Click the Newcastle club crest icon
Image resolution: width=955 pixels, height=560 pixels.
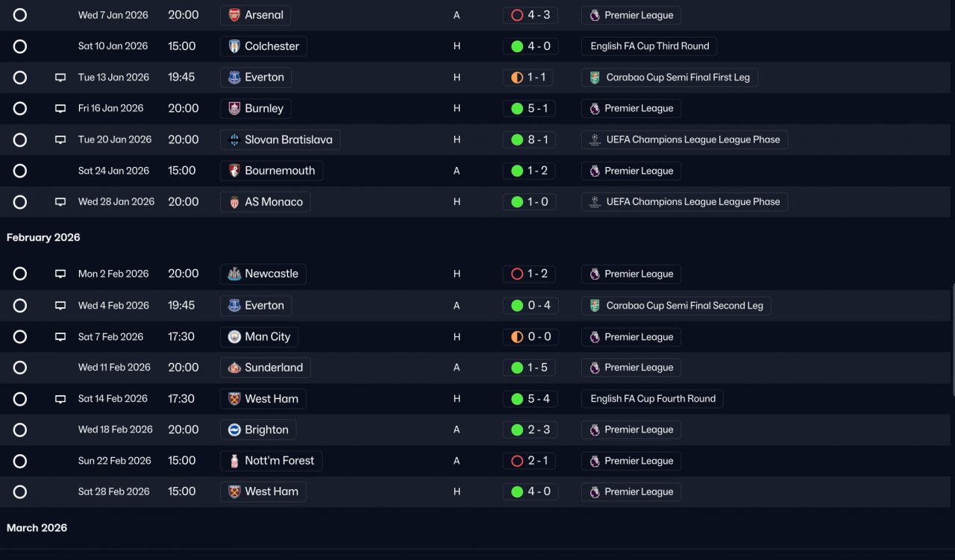[x=234, y=274]
